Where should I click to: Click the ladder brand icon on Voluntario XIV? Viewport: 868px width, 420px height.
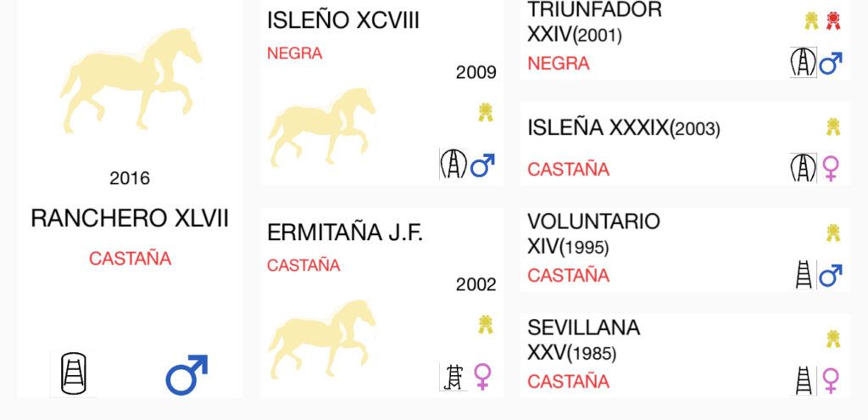coord(804,275)
